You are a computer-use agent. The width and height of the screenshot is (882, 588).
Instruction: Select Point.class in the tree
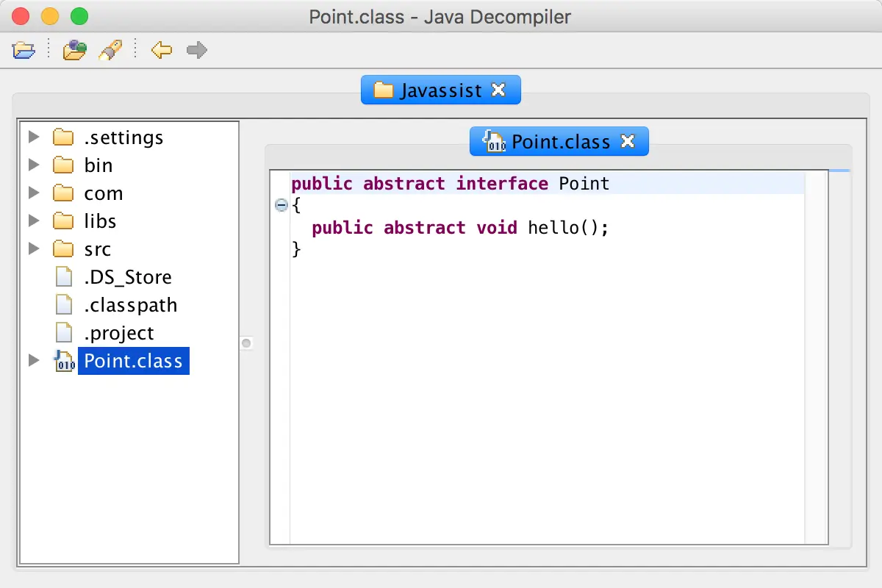coord(133,361)
